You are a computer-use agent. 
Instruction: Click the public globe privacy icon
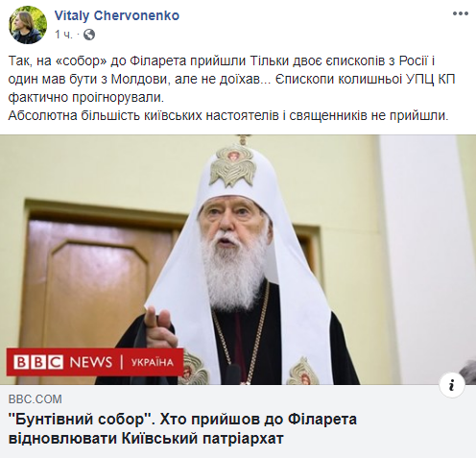[89, 35]
